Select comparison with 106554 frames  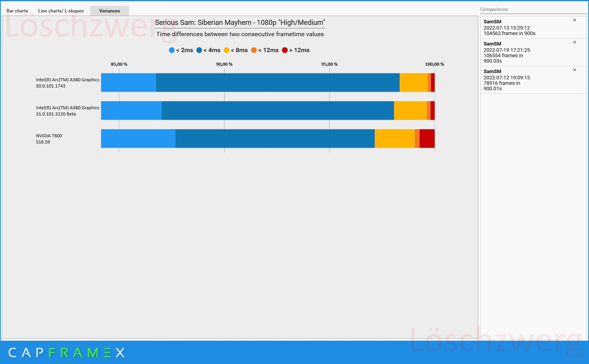click(x=533, y=52)
